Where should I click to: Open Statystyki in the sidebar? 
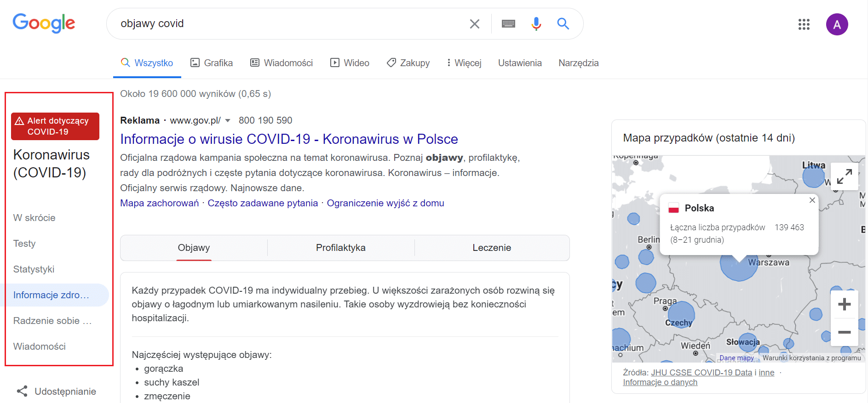coord(34,269)
